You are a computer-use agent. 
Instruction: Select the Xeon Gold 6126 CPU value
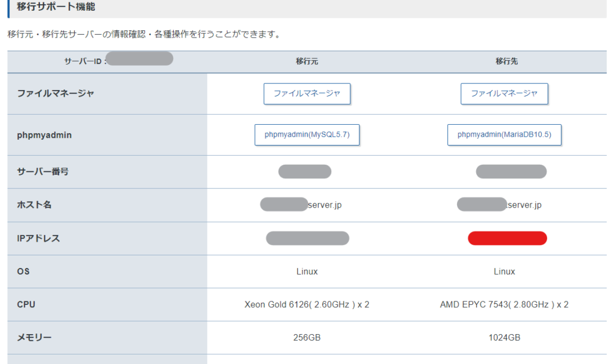tap(307, 304)
